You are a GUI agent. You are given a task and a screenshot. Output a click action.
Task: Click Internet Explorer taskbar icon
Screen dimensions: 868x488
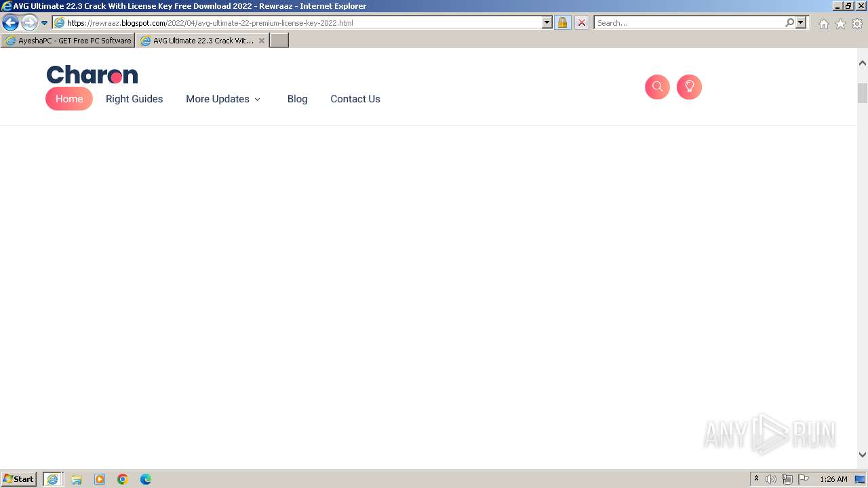53,479
